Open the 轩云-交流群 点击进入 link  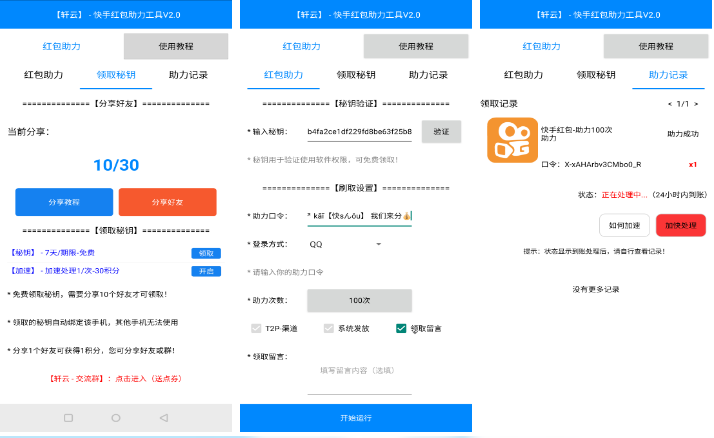pos(116,378)
